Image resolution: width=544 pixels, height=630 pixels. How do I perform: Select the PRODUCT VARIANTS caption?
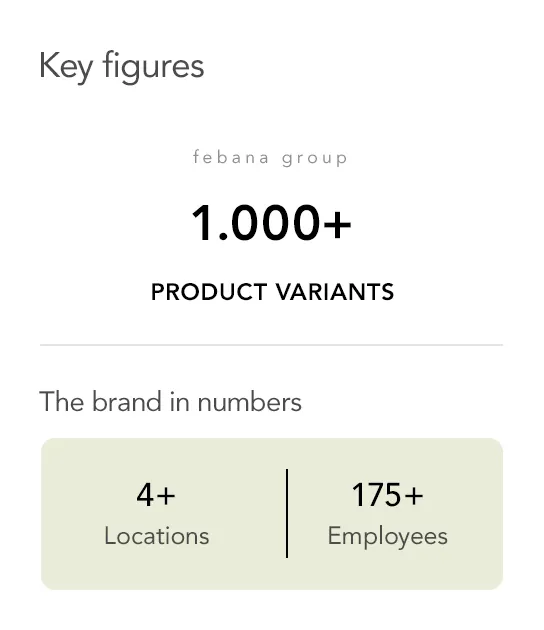tap(272, 292)
